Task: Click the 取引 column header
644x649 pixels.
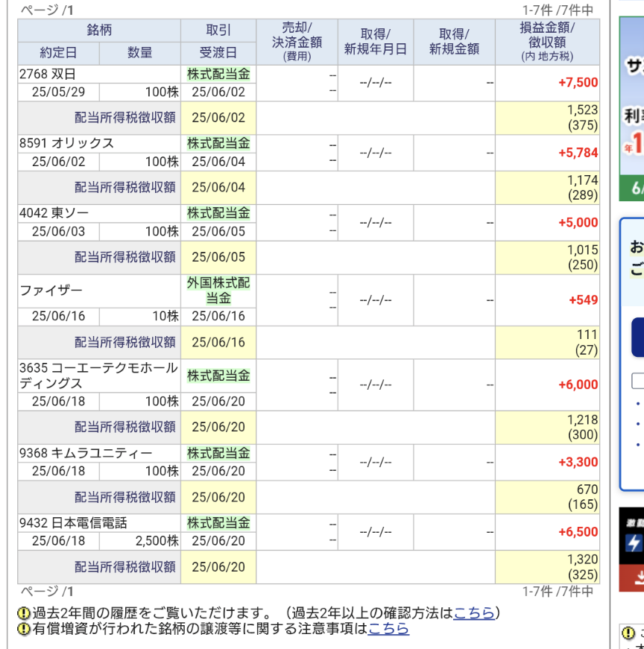Action: point(218,31)
